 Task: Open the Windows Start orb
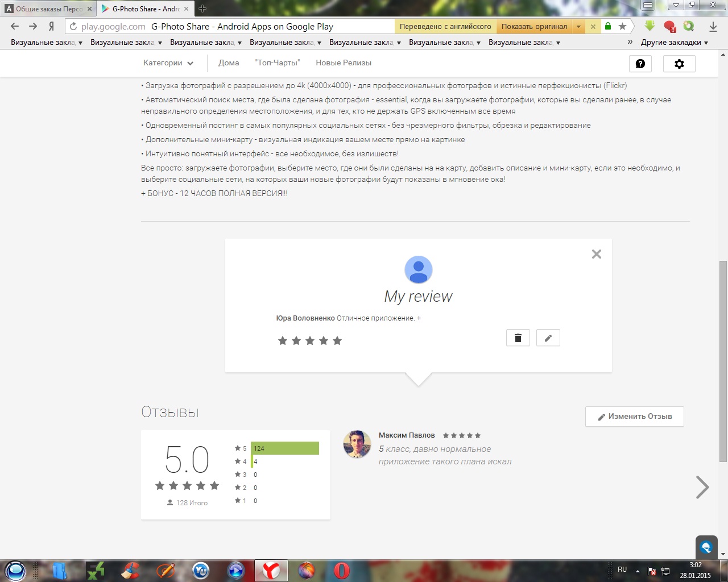[15, 571]
